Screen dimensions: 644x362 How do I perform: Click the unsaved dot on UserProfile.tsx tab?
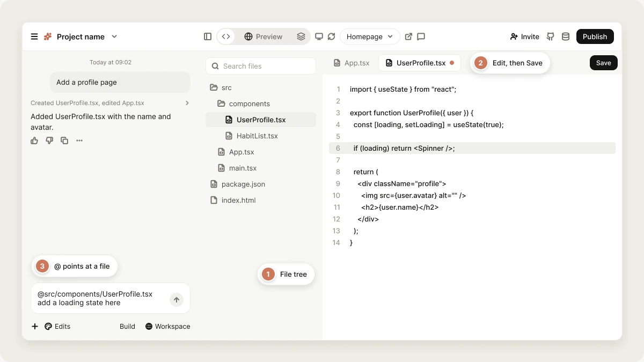point(452,63)
